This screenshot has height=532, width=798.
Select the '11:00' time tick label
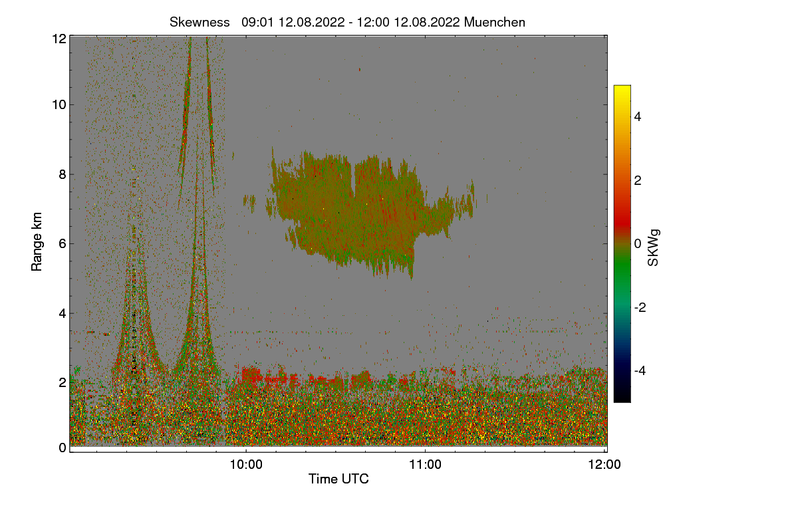point(426,465)
